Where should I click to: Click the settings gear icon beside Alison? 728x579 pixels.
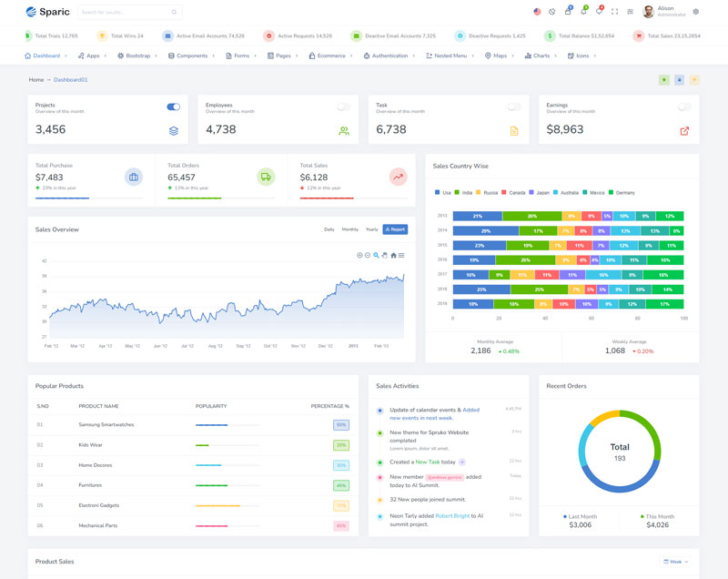[x=696, y=12]
